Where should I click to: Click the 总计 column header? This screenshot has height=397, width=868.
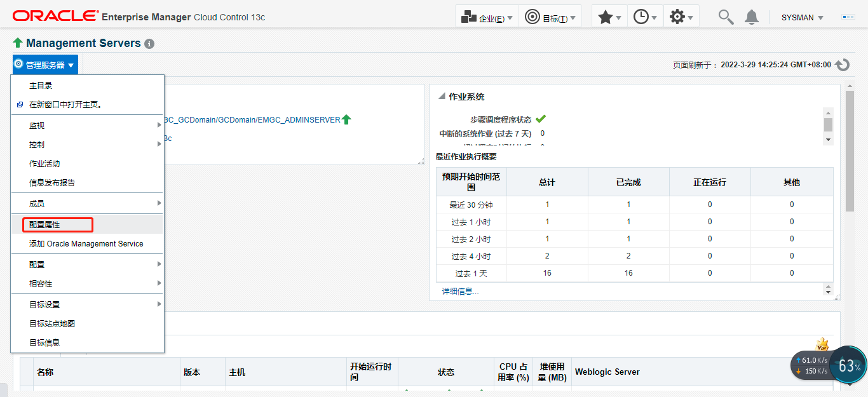[547, 182]
